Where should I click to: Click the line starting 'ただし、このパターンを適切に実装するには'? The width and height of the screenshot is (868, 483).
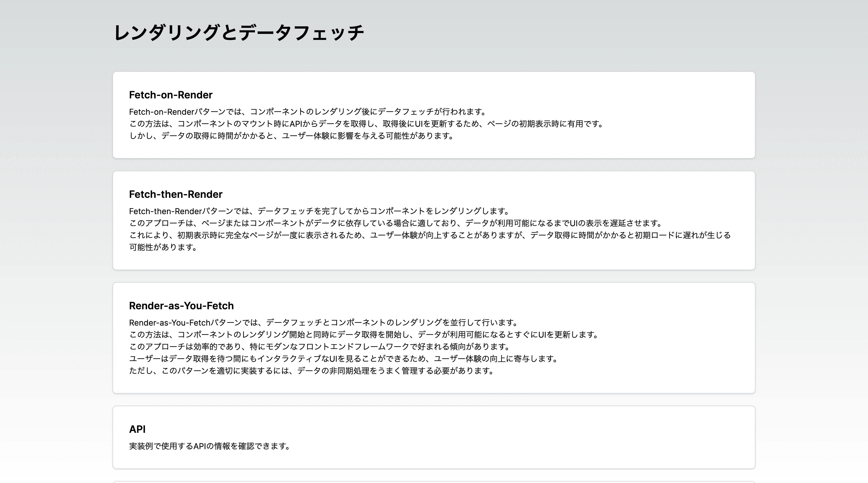tap(312, 371)
